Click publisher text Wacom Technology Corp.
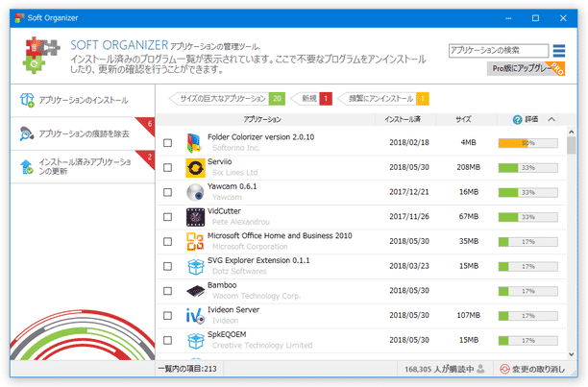The width and height of the screenshot is (588, 387). point(257,296)
